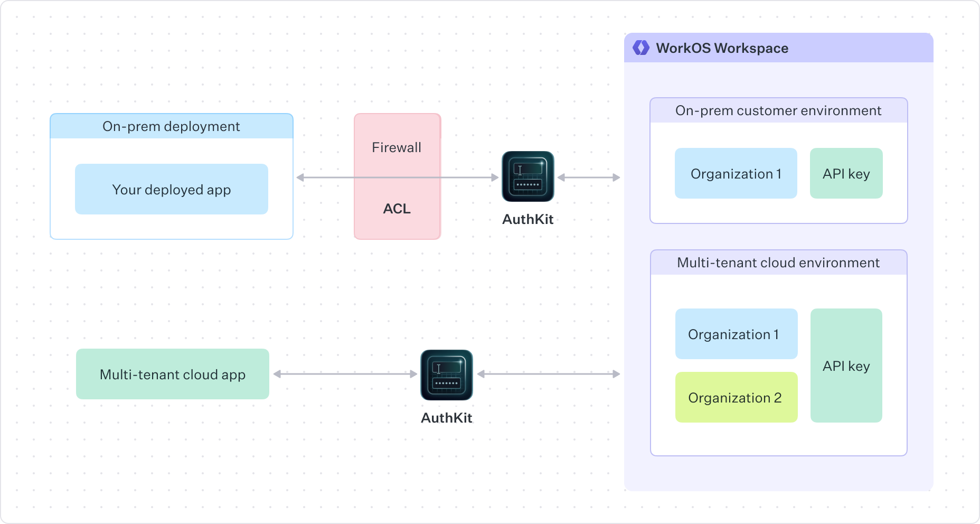Viewport: 980px width, 524px height.
Task: Select the Firewall block icon
Action: click(397, 177)
